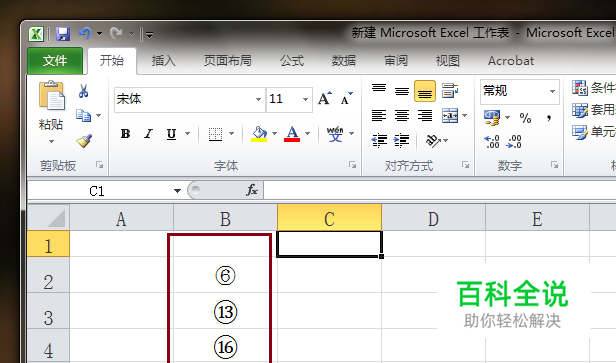Image resolution: width=616 pixels, height=363 pixels.
Task: Apply comma thousands separator style
Action: click(x=548, y=118)
